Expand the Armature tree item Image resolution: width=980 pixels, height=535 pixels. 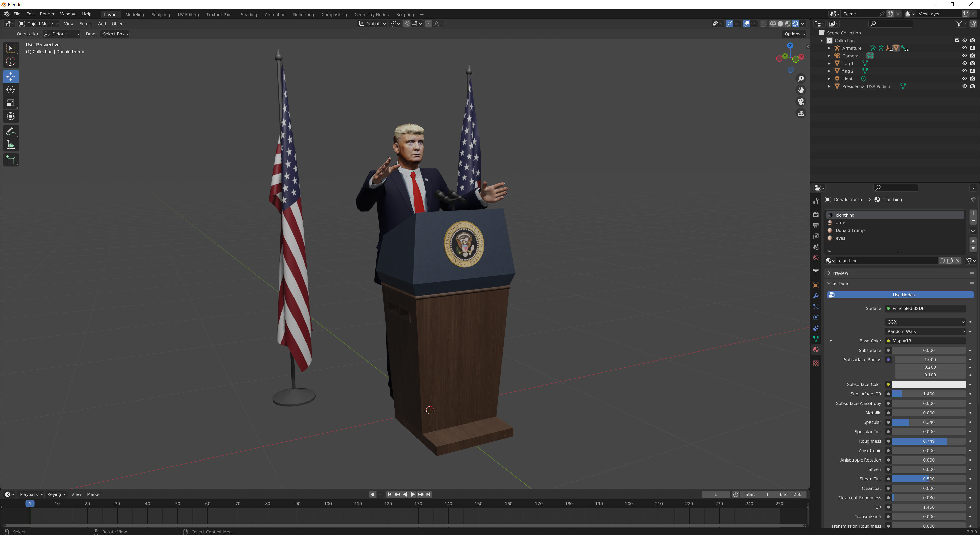(829, 48)
